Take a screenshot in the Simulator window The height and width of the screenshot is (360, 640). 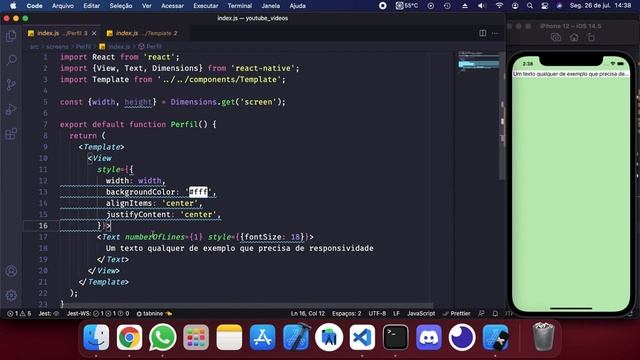pyautogui.click(x=556, y=38)
